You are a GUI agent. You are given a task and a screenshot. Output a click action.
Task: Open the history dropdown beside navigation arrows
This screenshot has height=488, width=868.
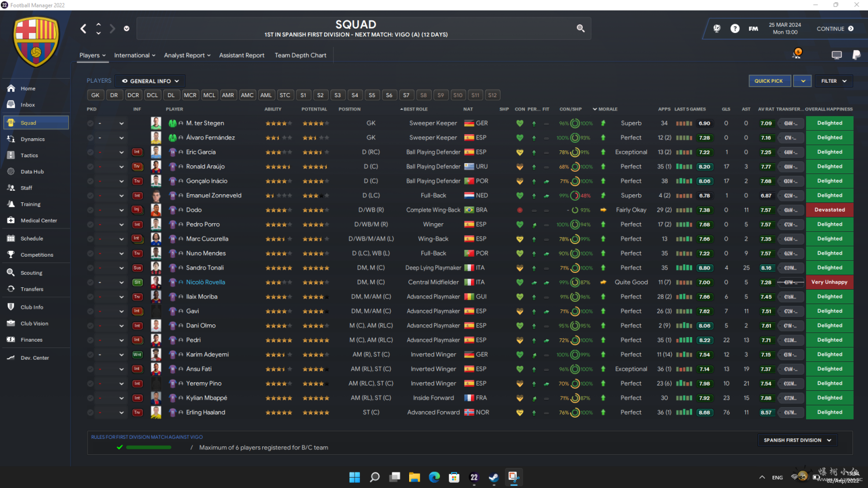126,28
